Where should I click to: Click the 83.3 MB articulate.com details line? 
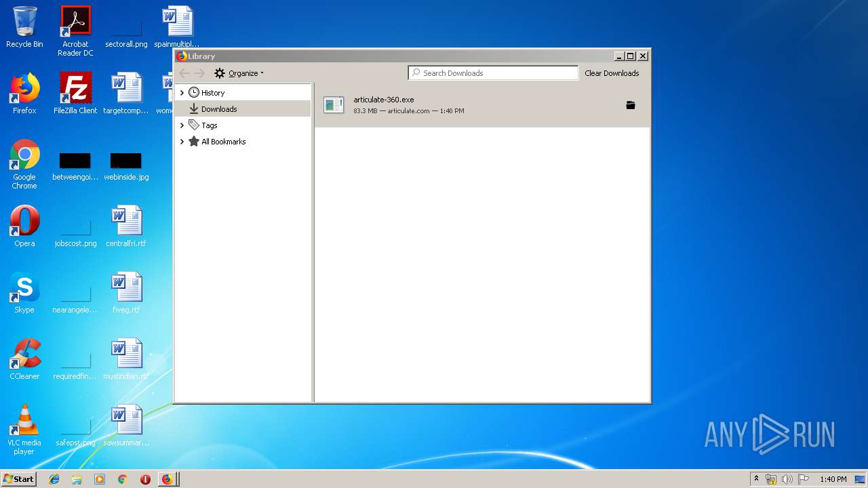409,110
